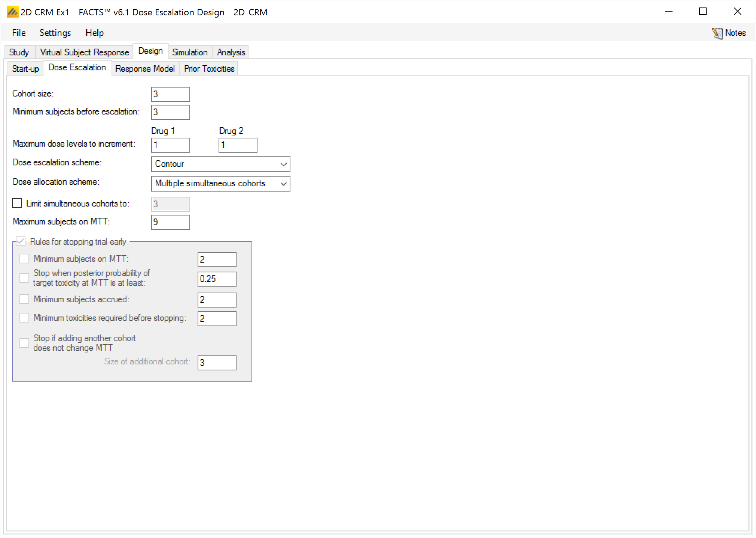
Task: Open the Prior Toxicities tab
Action: pos(209,69)
